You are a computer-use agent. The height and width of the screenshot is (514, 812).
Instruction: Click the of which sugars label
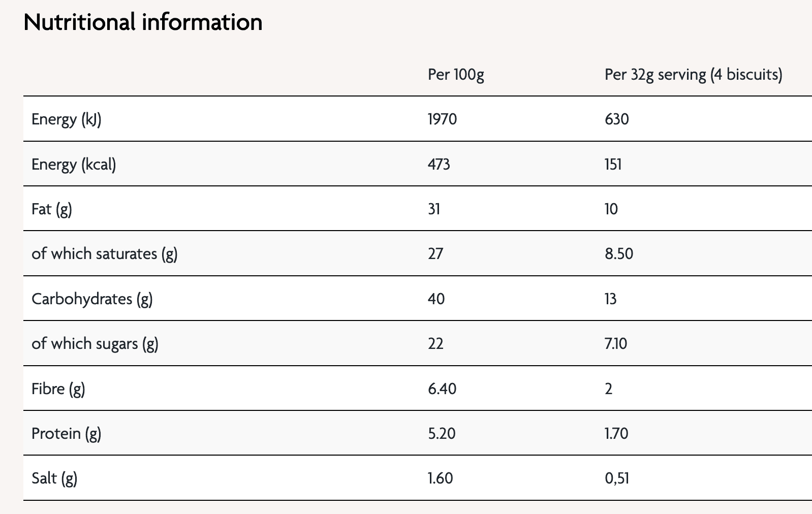(x=95, y=344)
